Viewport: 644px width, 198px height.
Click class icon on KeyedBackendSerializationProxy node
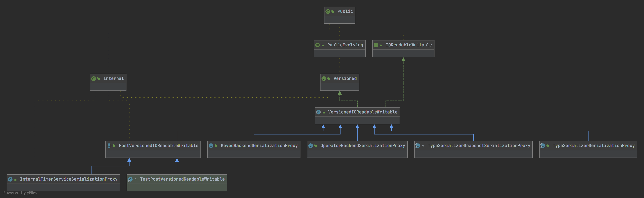click(211, 146)
